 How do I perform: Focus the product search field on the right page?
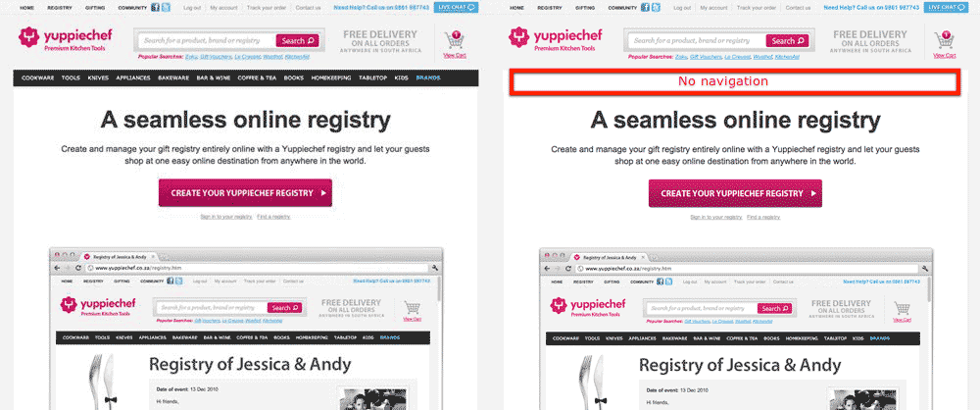click(698, 40)
